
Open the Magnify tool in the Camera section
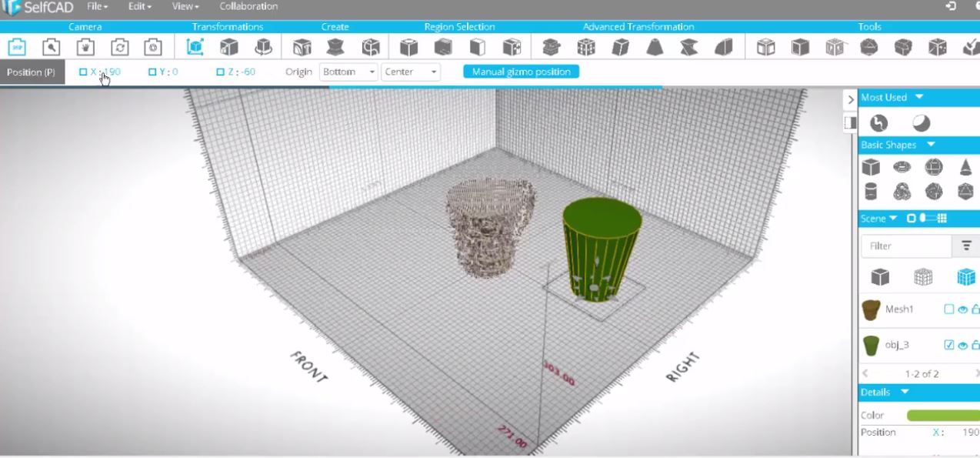tap(51, 47)
